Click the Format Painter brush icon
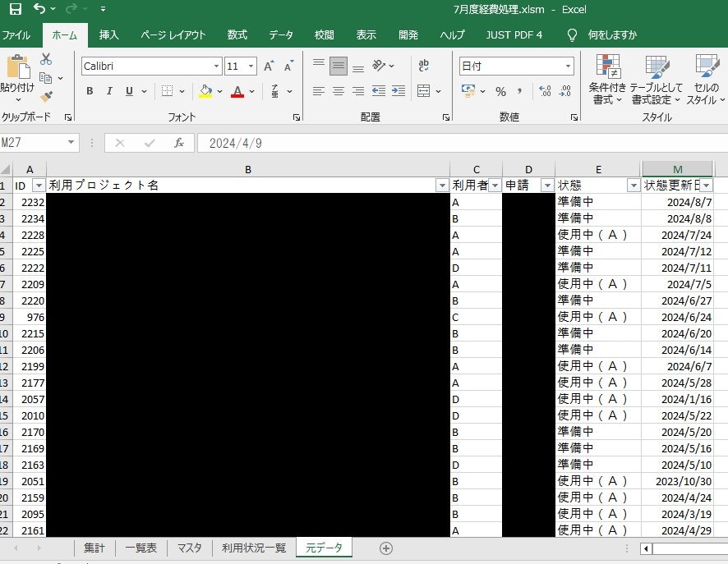 click(45, 97)
